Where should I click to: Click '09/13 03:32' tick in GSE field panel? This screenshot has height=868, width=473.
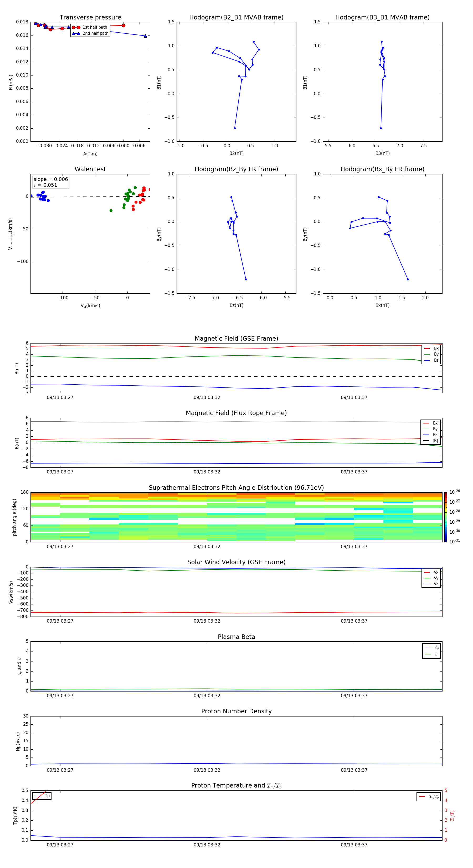tap(207, 398)
